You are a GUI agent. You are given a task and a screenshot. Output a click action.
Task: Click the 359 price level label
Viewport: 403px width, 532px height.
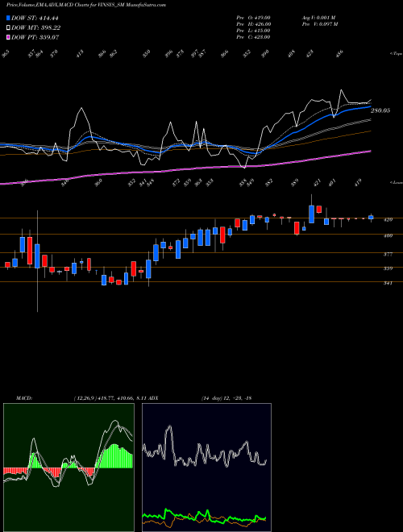point(388,268)
